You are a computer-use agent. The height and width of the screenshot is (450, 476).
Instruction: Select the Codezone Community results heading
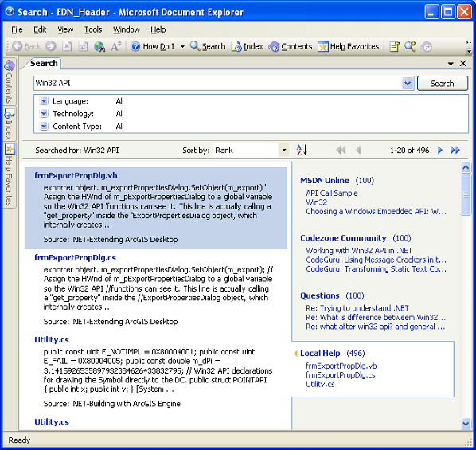click(x=343, y=238)
